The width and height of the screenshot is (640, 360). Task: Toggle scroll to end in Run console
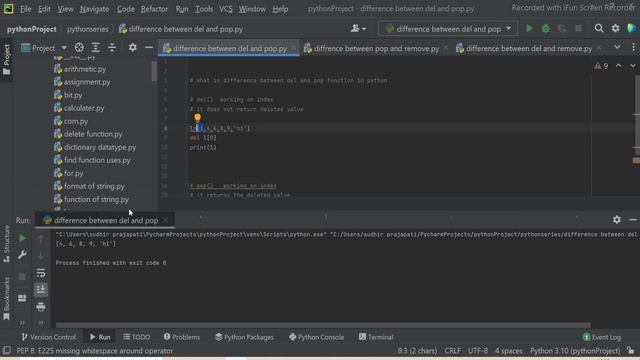[41, 290]
